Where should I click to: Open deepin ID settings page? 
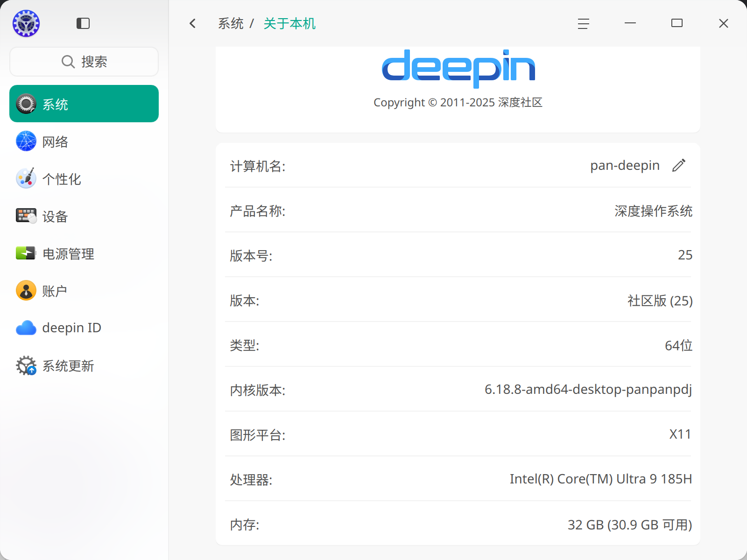point(84,328)
